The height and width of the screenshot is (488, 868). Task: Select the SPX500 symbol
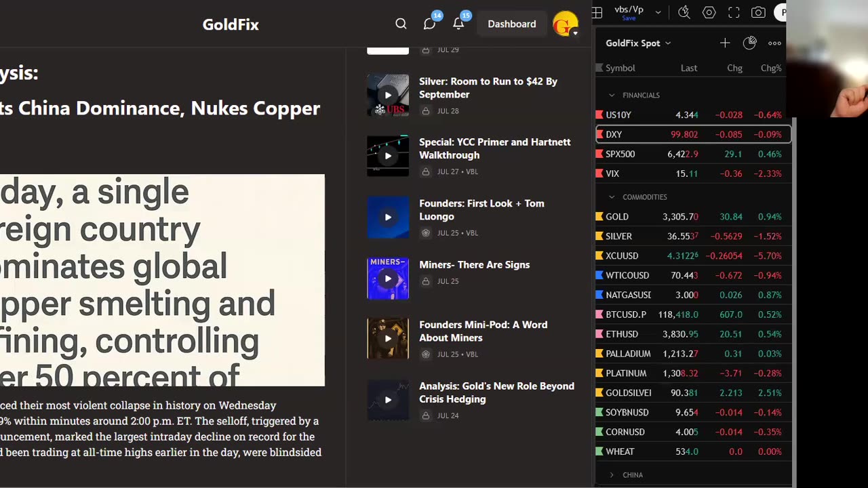pyautogui.click(x=620, y=154)
